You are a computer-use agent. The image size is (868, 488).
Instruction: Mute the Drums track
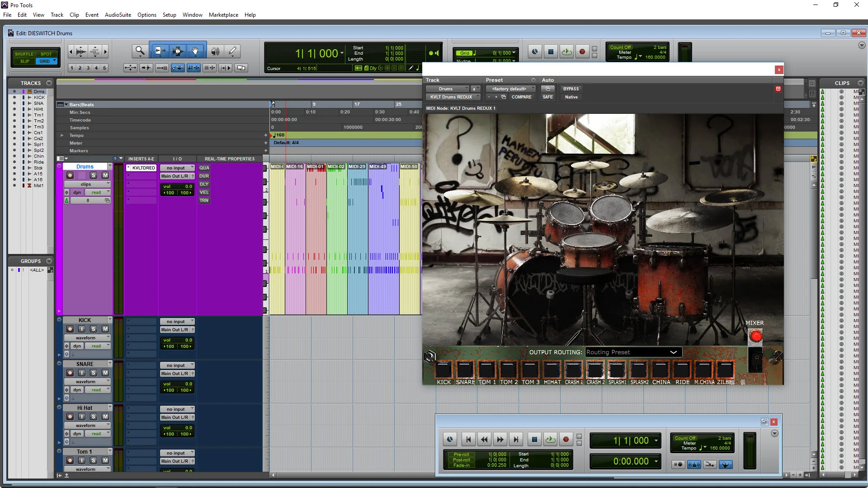105,175
